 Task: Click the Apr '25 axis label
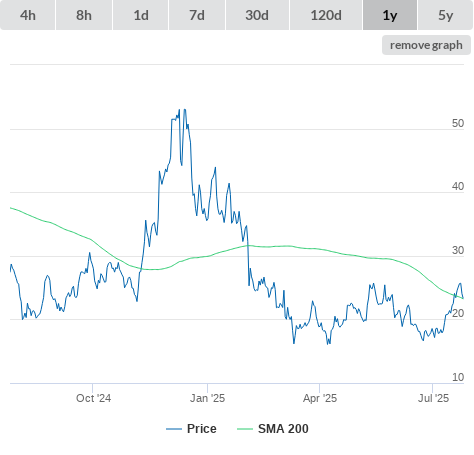click(x=320, y=398)
